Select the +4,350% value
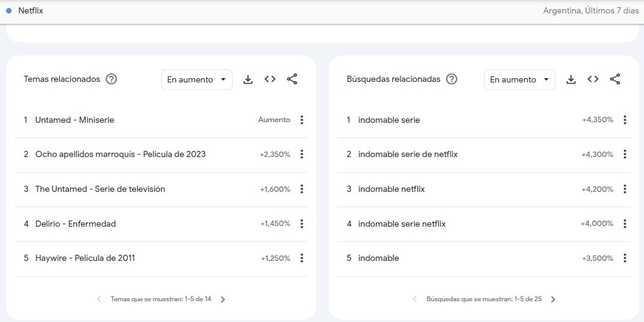Viewport: 644px width, 322px height. pos(598,120)
